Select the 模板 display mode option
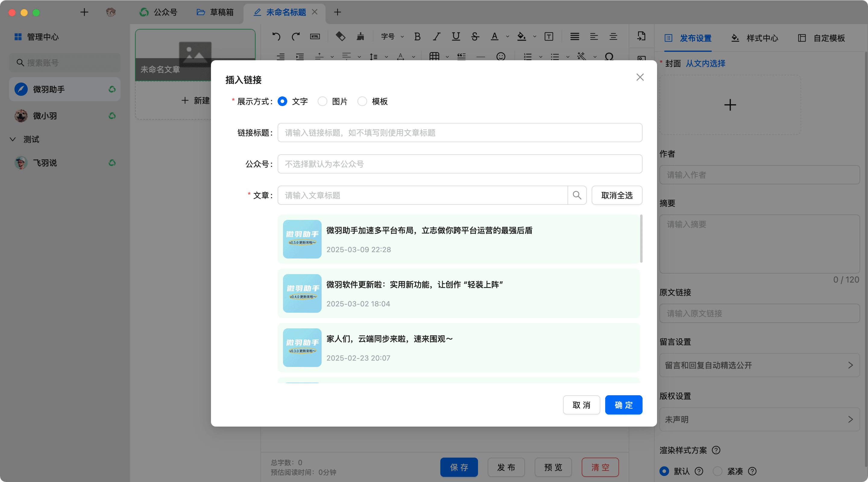 pos(362,102)
